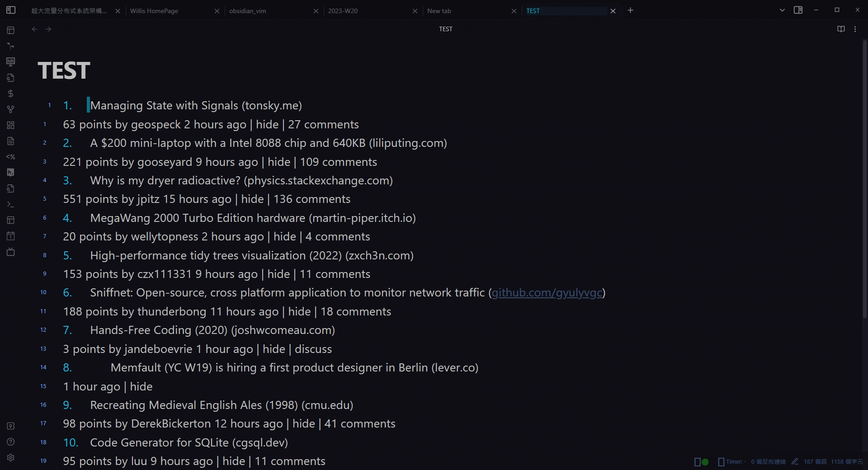Click the templater <% ribbon icon
Viewport: 868px width, 470px height.
[x=11, y=157]
